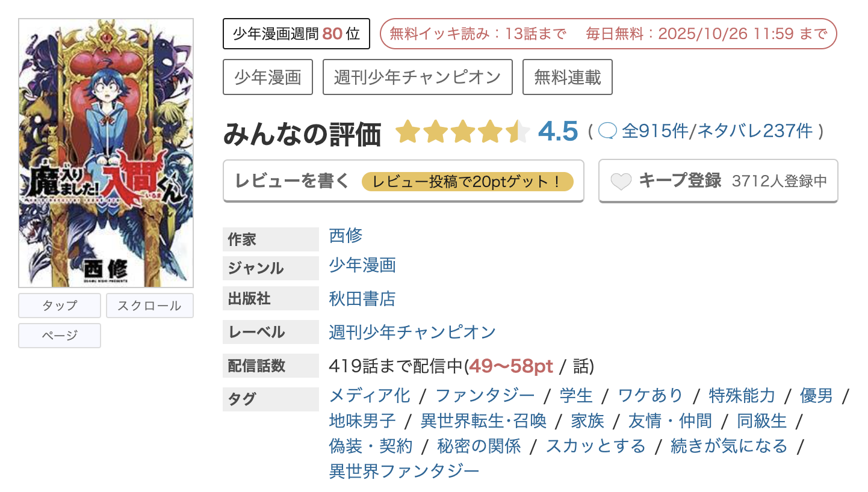Switch to タップ reading mode
This screenshot has height=492, width=868.
pos(59,306)
